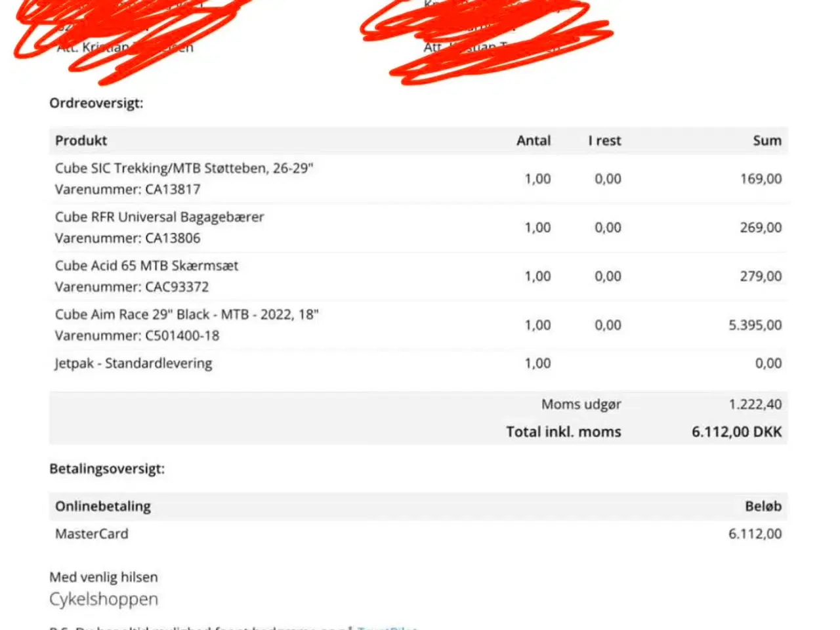Viewport: 840px width, 630px height.
Task: Click the Produkt column header
Action: pos(81,140)
